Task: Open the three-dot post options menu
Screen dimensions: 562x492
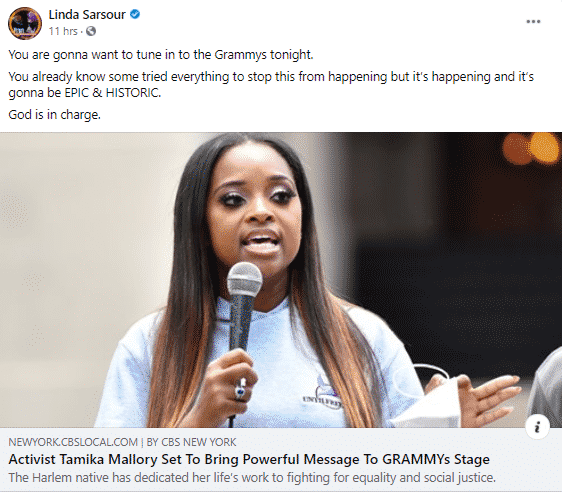Action: (x=533, y=22)
